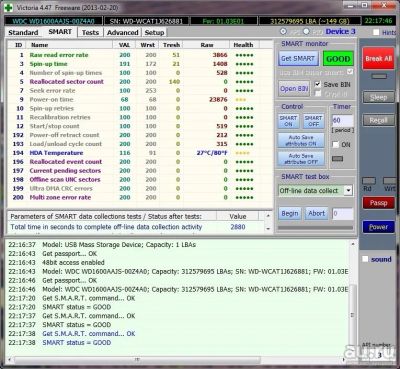Click the green GOOD status indicator
The height and width of the screenshot is (369, 400).
pyautogui.click(x=338, y=59)
